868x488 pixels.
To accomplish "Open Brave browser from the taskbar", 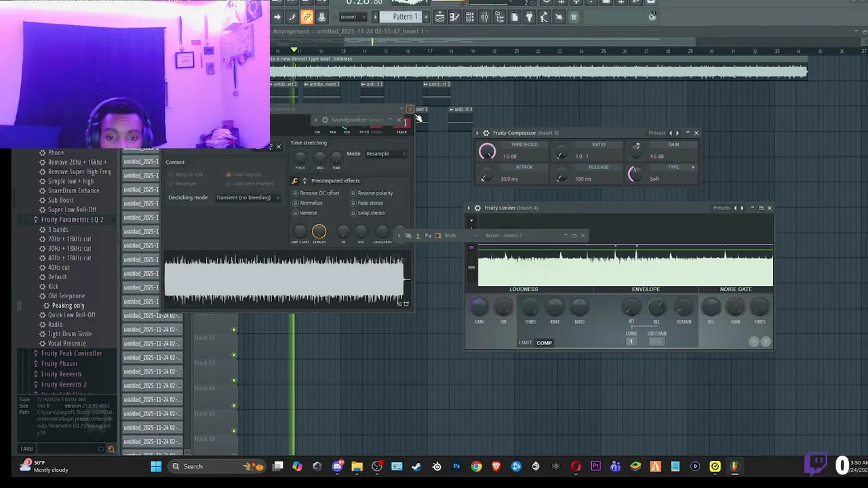I will pos(496,466).
